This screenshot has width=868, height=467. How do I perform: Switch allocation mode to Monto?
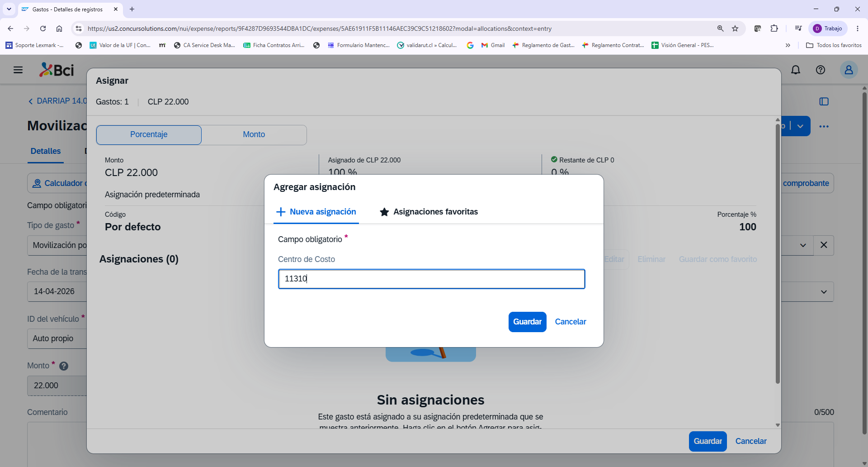254,134
